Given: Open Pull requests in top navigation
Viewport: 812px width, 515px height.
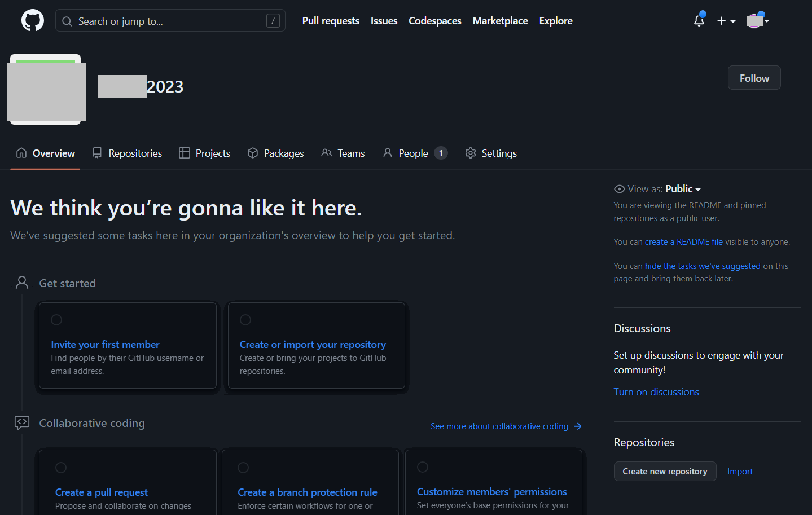Looking at the screenshot, I should (331, 21).
